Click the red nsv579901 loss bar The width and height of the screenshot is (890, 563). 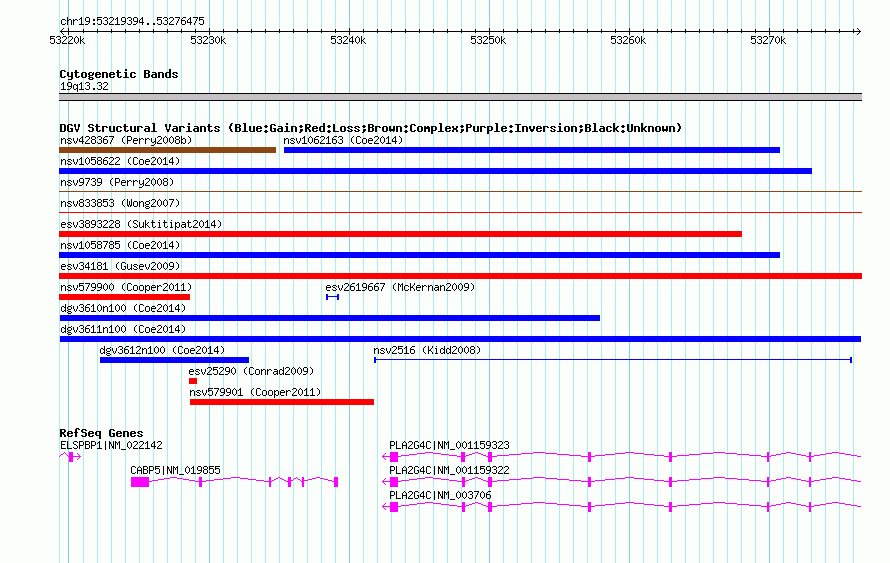pos(282,402)
